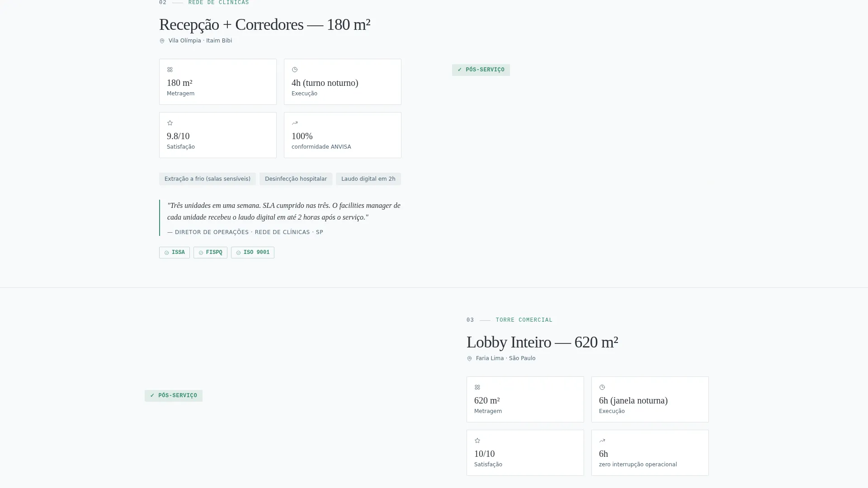868x488 pixels.
Task: Select the ISSA certification badge
Action: (x=175, y=253)
